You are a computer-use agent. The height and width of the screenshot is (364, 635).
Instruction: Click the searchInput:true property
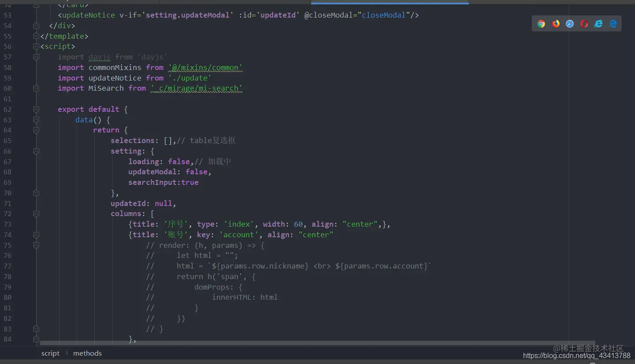pos(163,182)
